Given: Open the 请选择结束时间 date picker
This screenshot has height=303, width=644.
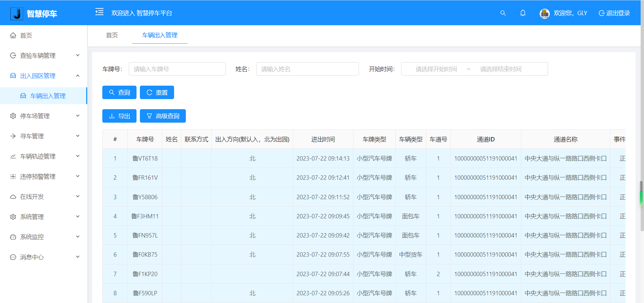Looking at the screenshot, I should coord(501,69).
